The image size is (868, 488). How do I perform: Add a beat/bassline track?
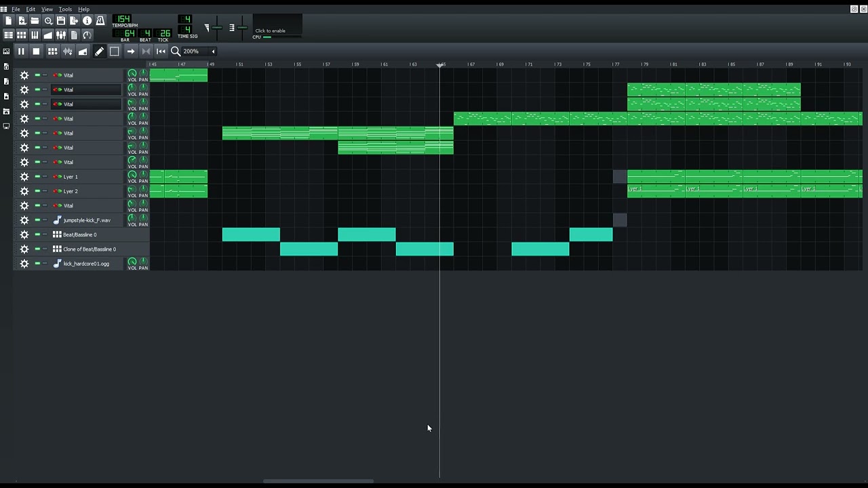click(52, 52)
